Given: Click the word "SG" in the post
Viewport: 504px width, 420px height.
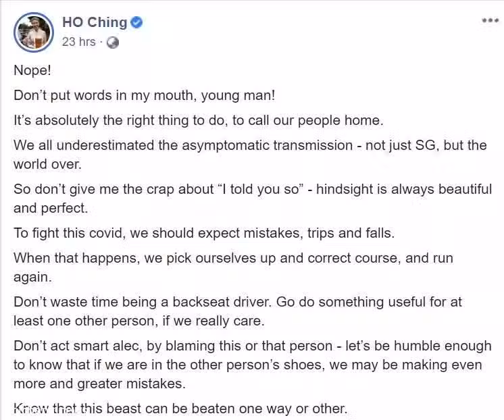Looking at the screenshot, I should (425, 145).
